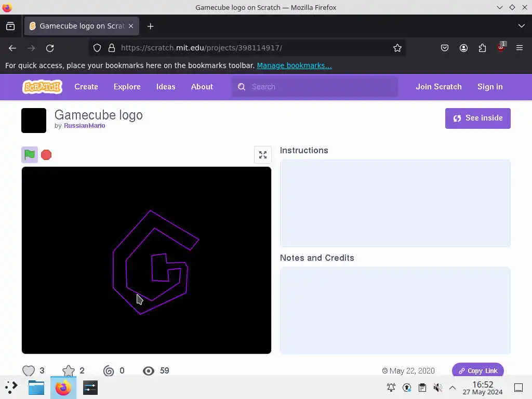Click Sign in
Image resolution: width=532 pixels, height=399 pixels.
coord(490,87)
